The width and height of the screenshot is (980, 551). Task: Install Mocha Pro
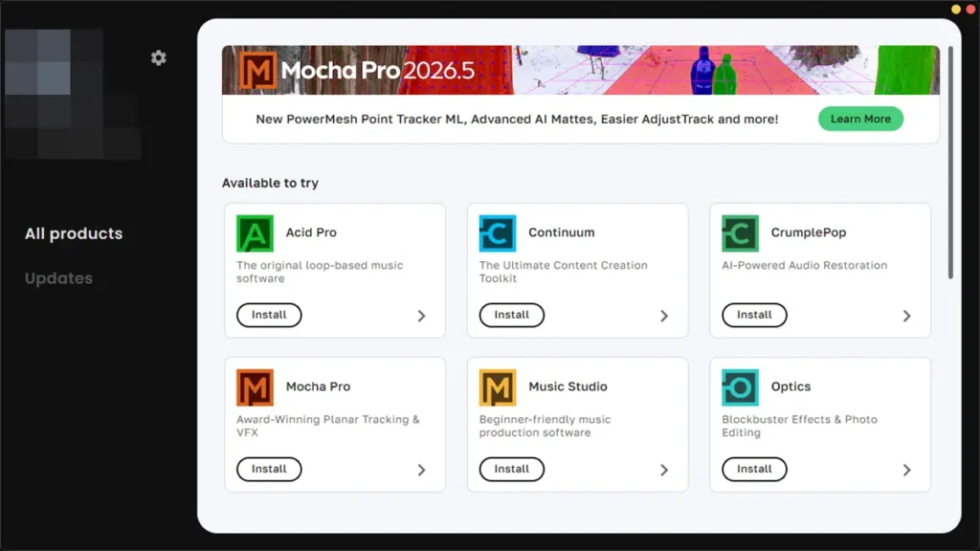click(x=269, y=469)
